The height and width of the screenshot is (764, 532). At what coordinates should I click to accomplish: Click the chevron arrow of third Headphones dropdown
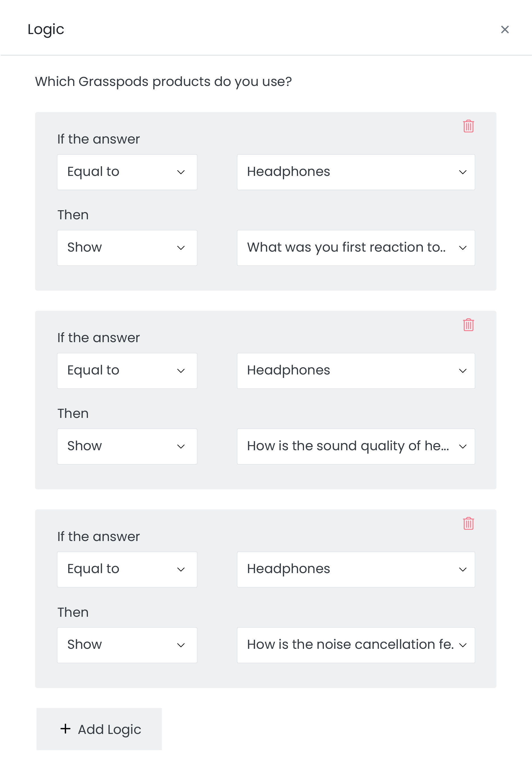463,570
